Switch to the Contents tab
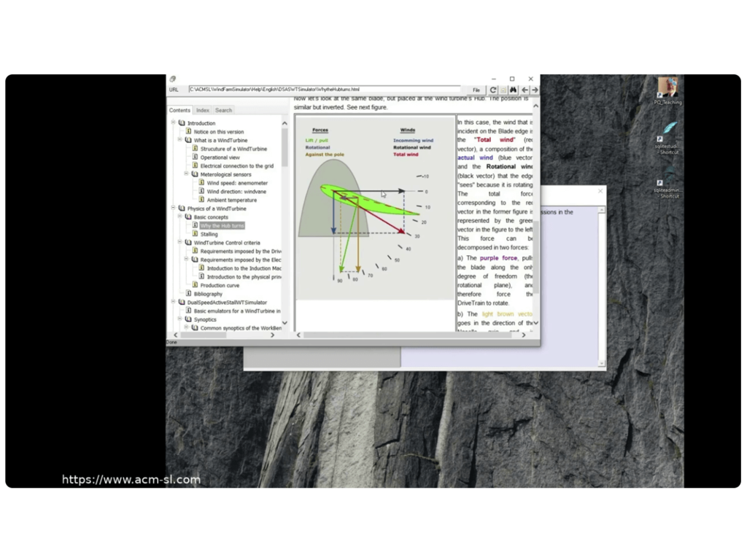Image resolution: width=747 pixels, height=560 pixels. (x=179, y=110)
